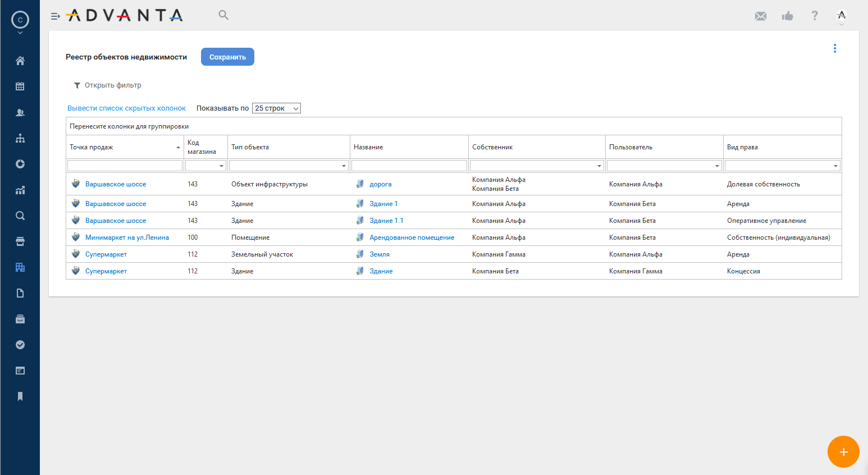
Task: Sort by Пользователь column header
Action: 664,147
